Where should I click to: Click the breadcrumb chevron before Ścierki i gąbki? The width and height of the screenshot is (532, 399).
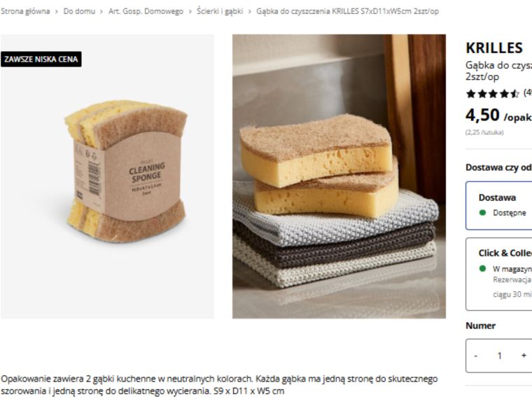[x=190, y=11]
